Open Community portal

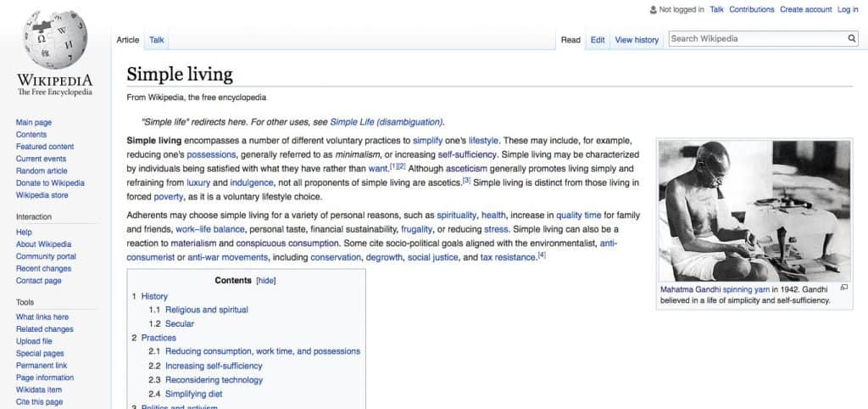[x=46, y=256]
